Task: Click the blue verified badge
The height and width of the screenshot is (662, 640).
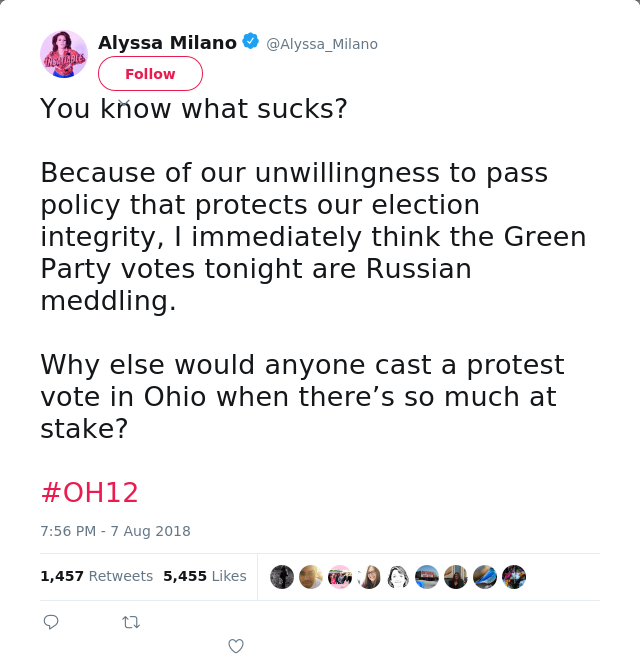Action: coord(250,42)
